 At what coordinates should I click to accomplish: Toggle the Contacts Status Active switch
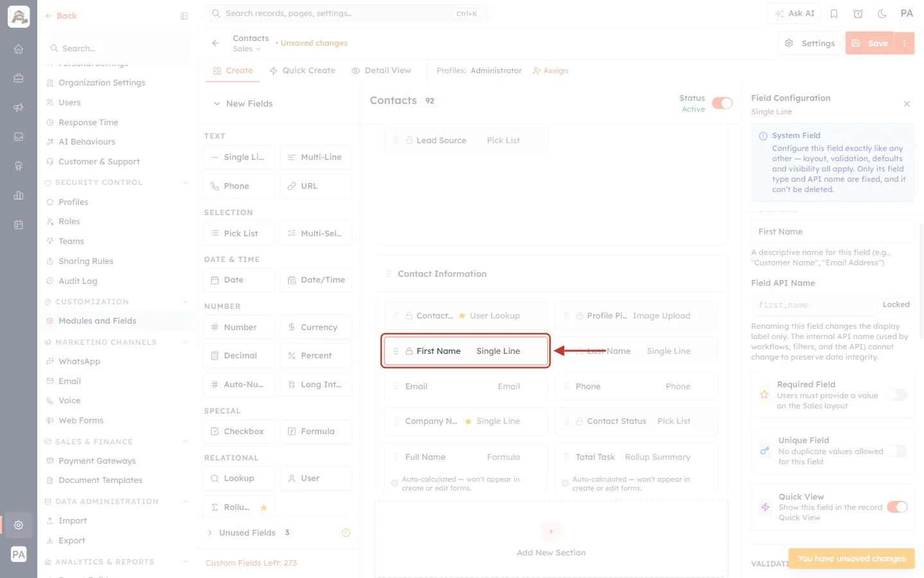(x=722, y=103)
